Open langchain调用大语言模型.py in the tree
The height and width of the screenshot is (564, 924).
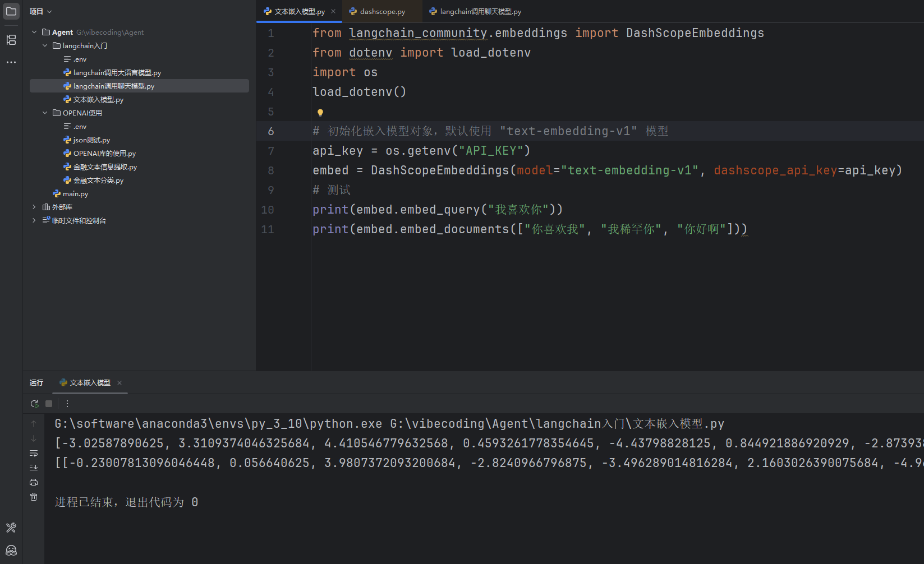(x=117, y=73)
